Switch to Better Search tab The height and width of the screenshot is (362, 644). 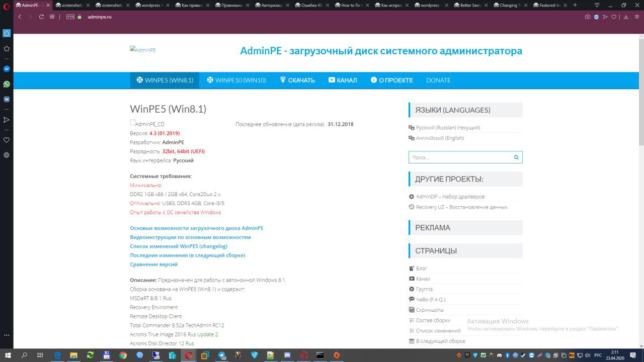point(470,5)
